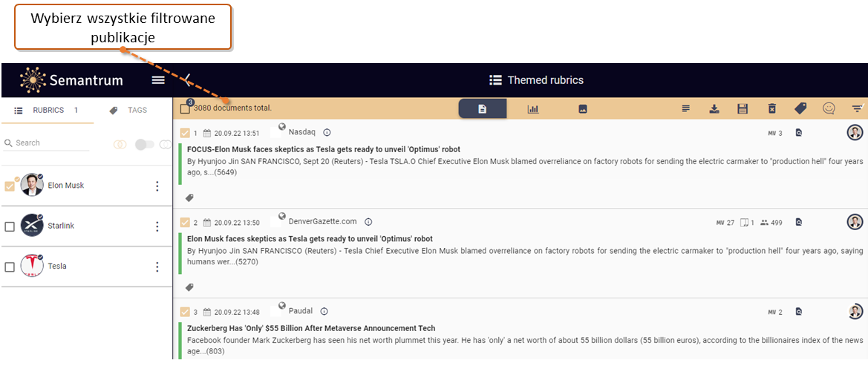Click the document search icon on DenverGazette row
This screenshot has height=366, width=868.
tap(798, 223)
